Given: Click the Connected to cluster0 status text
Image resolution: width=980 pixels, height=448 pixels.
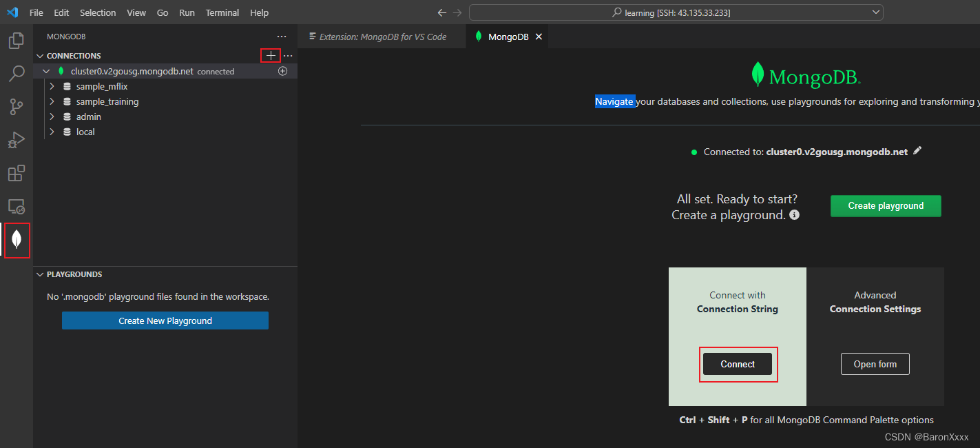Looking at the screenshot, I should (x=806, y=152).
